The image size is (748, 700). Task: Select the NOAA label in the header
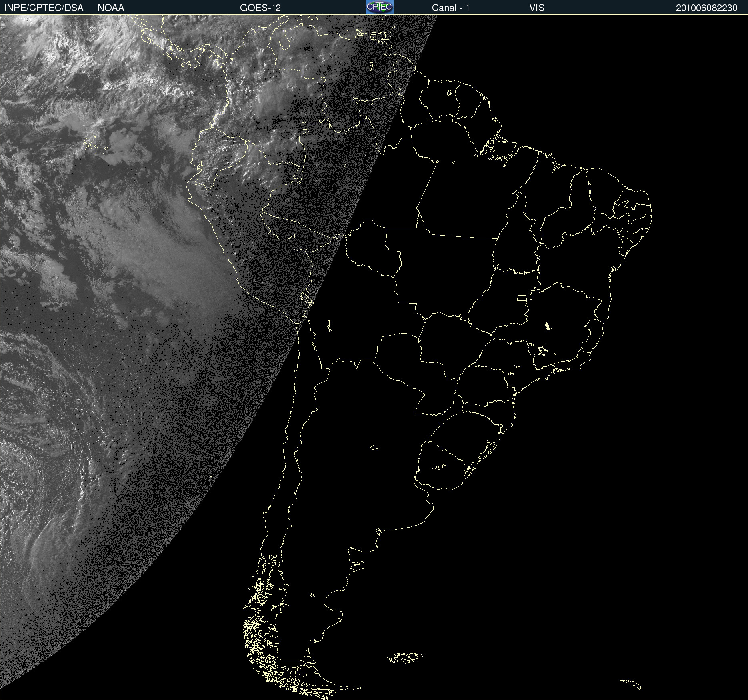111,8
